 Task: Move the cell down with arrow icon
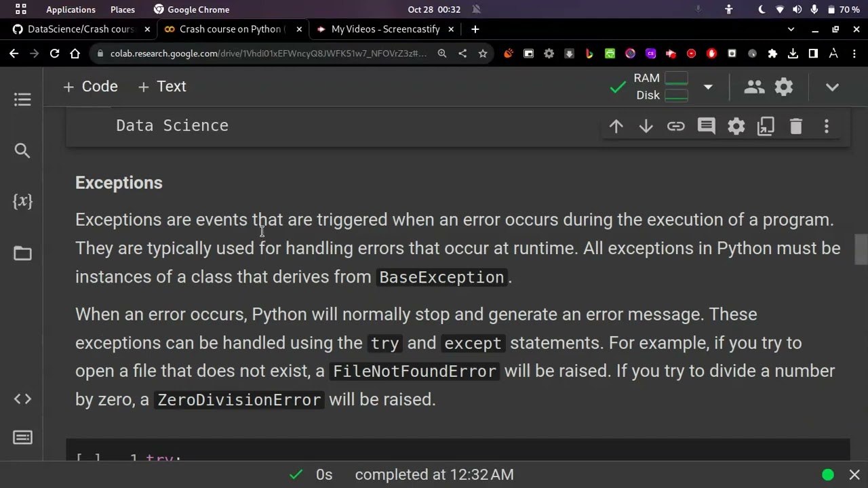click(646, 126)
